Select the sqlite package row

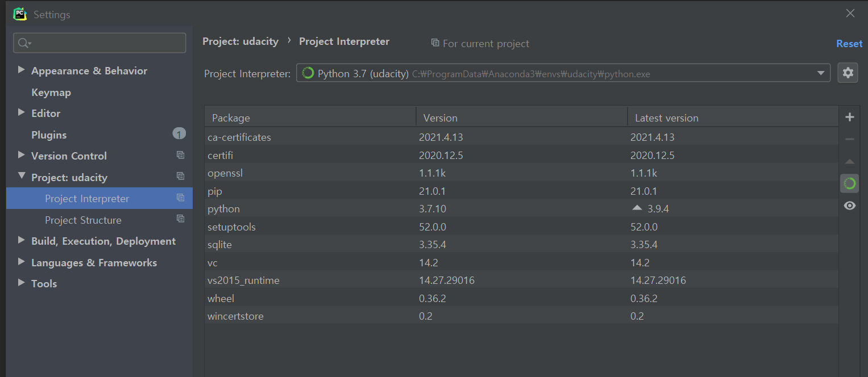[x=521, y=244]
